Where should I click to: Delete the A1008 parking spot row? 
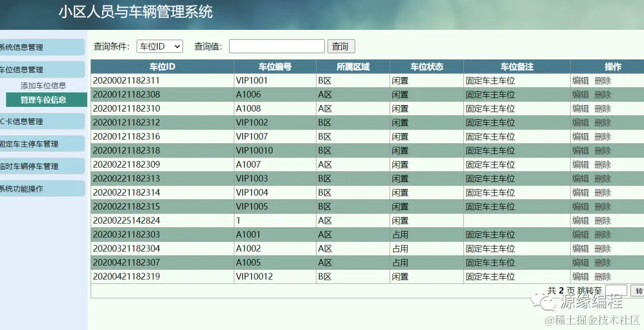tap(602, 109)
